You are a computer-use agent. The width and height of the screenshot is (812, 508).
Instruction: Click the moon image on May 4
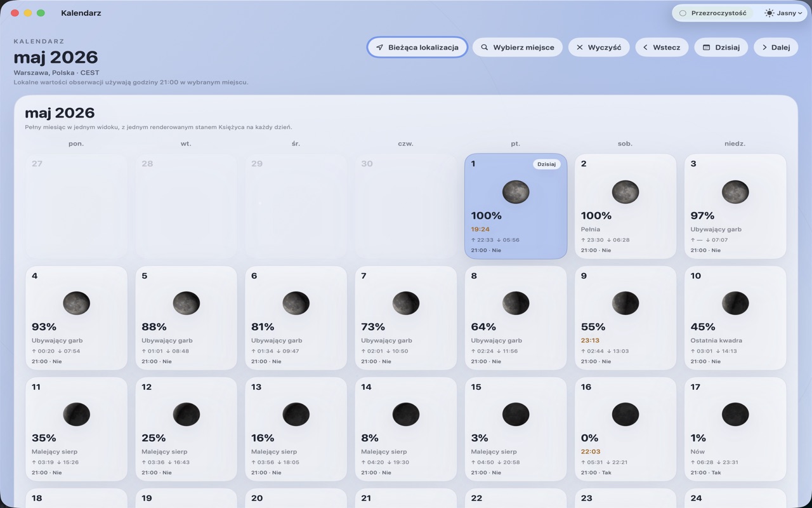pos(76,303)
